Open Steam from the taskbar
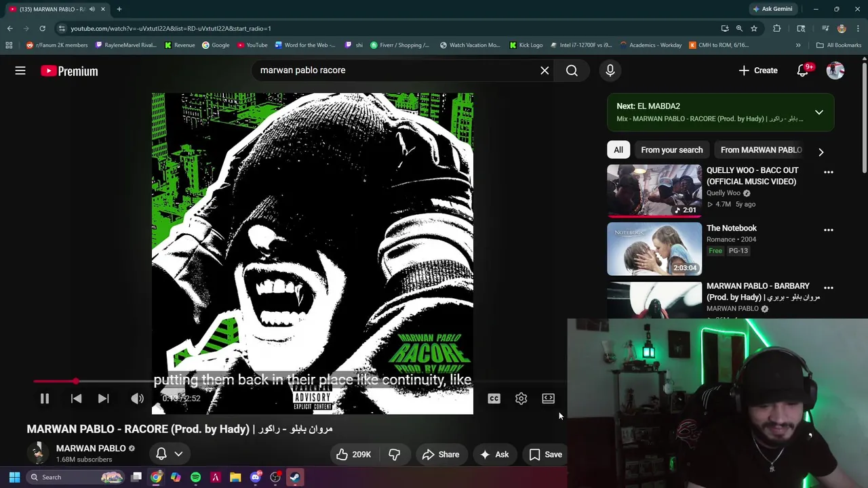This screenshot has width=868, height=488. (x=295, y=477)
